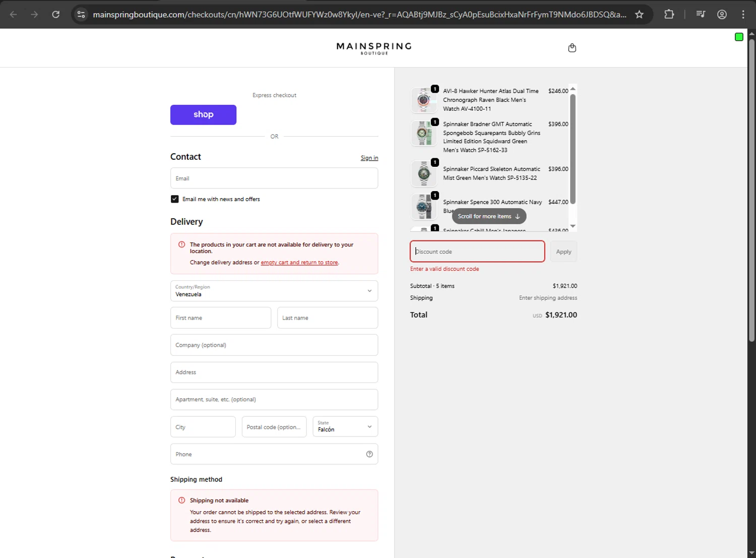The height and width of the screenshot is (558, 756).
Task: Click the Apply discount button
Action: (563, 252)
